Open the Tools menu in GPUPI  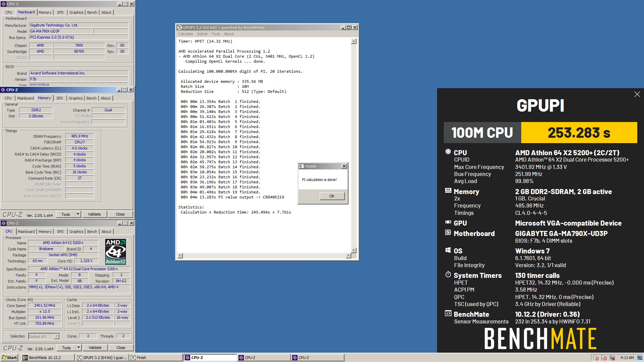click(216, 34)
